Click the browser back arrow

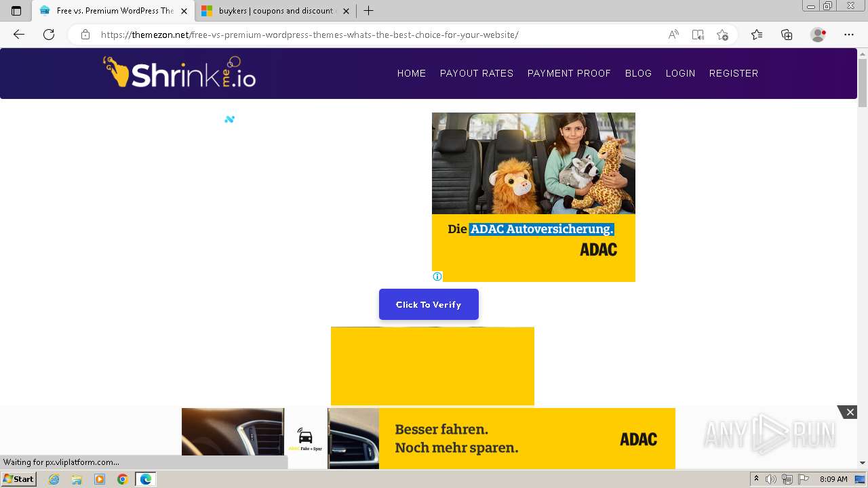pyautogui.click(x=19, y=35)
